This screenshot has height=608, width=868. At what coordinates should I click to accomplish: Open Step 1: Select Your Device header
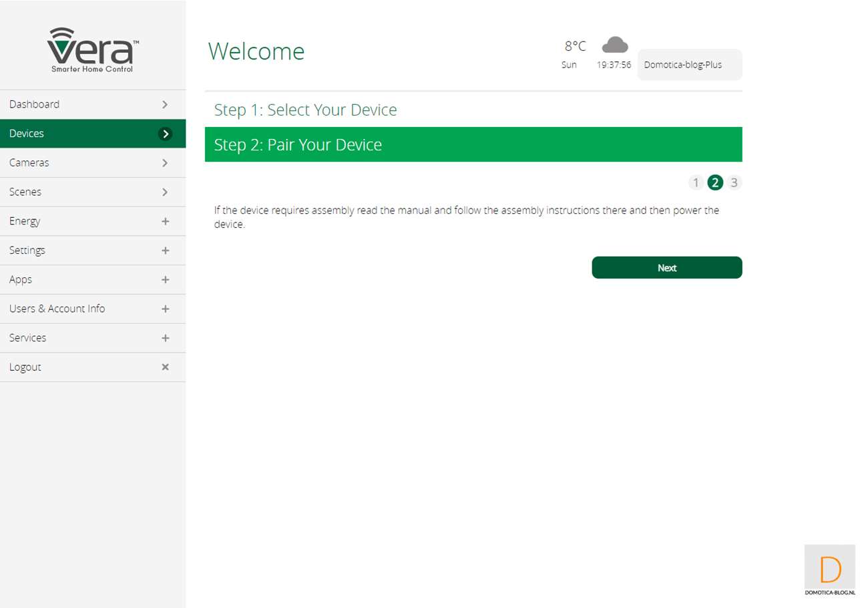point(305,110)
